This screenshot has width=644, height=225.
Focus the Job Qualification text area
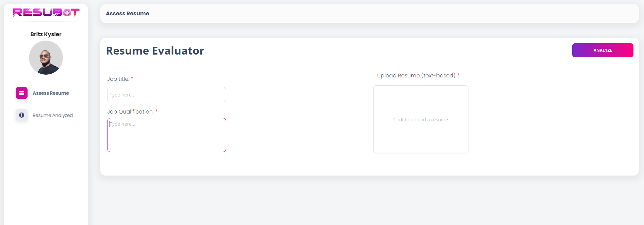point(167,135)
